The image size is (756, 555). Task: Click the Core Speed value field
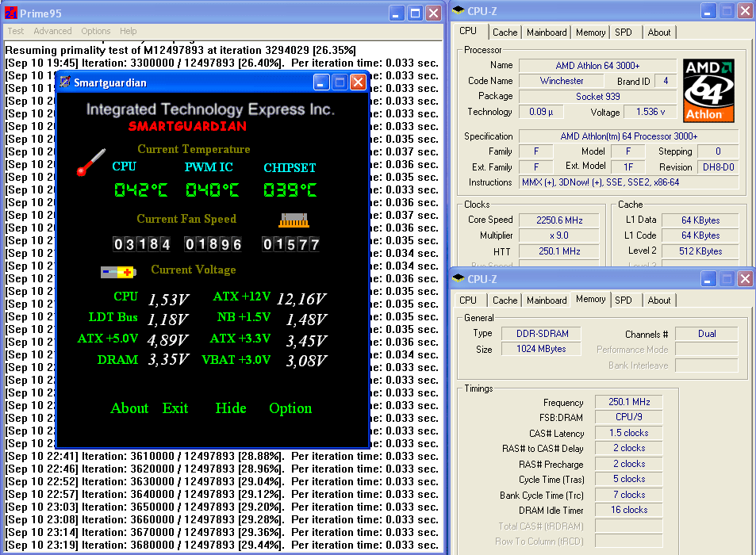(560, 220)
